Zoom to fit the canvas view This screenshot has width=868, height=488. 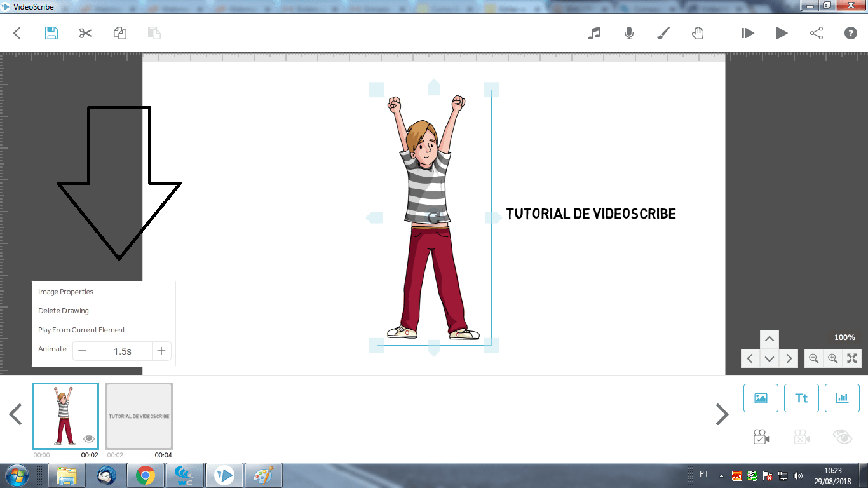click(852, 358)
